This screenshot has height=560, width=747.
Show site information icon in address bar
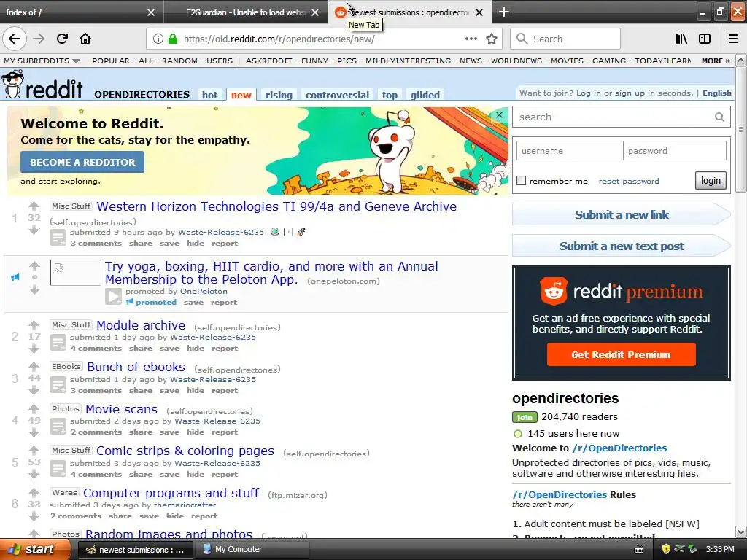click(158, 39)
